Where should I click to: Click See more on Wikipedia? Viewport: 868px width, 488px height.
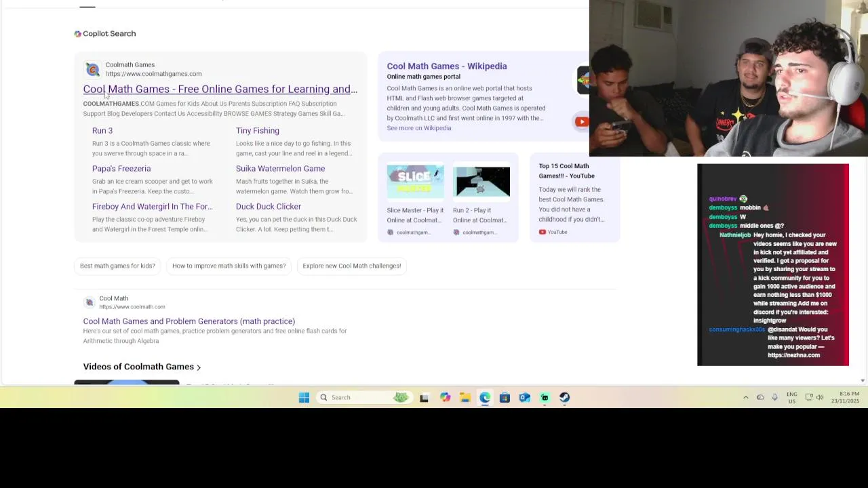click(418, 128)
